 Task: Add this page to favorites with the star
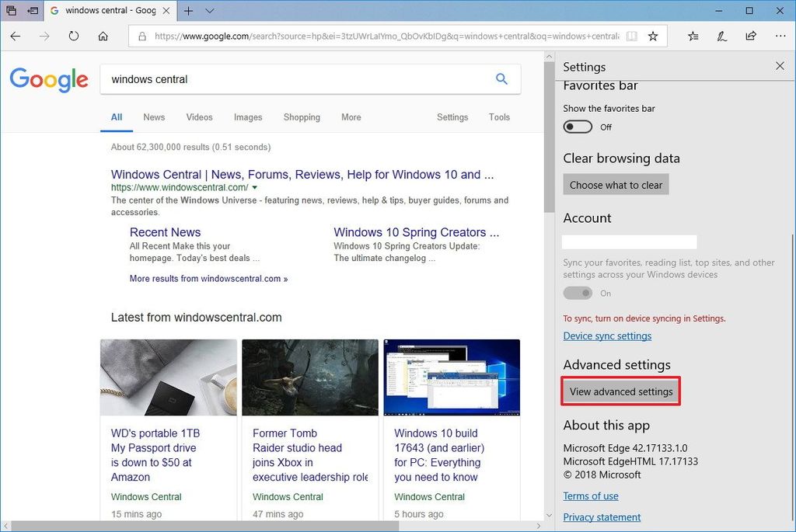pyautogui.click(x=653, y=36)
